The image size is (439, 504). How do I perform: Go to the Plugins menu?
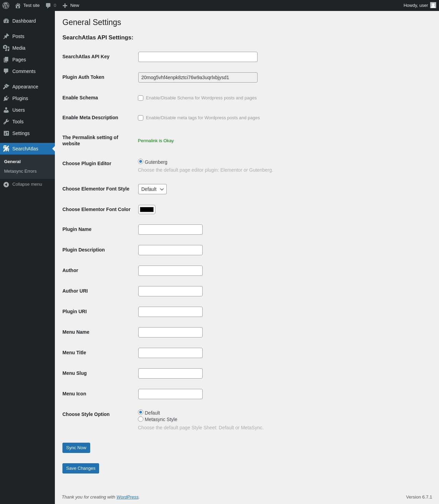click(x=27, y=98)
